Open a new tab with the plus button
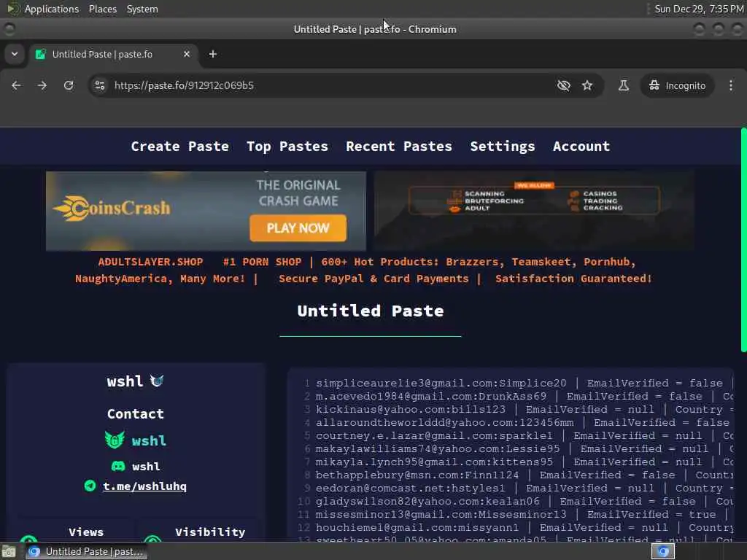The image size is (747, 560). pos(213,54)
